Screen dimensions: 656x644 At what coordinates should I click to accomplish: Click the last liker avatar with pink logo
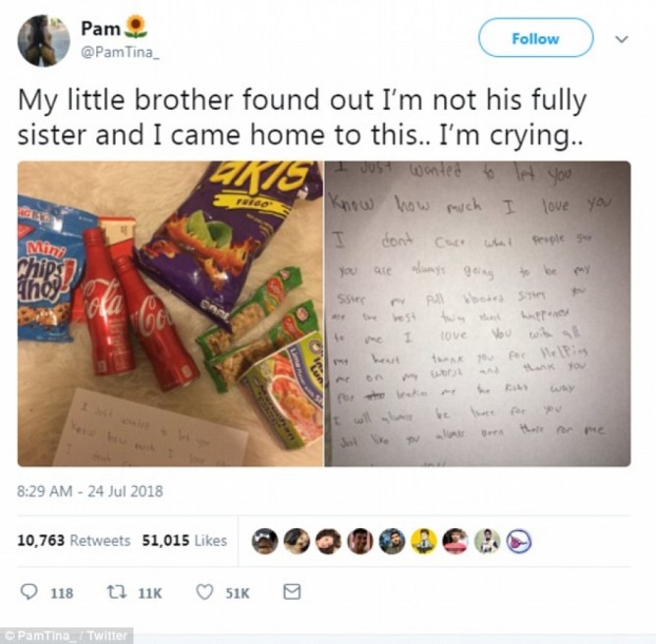(519, 542)
